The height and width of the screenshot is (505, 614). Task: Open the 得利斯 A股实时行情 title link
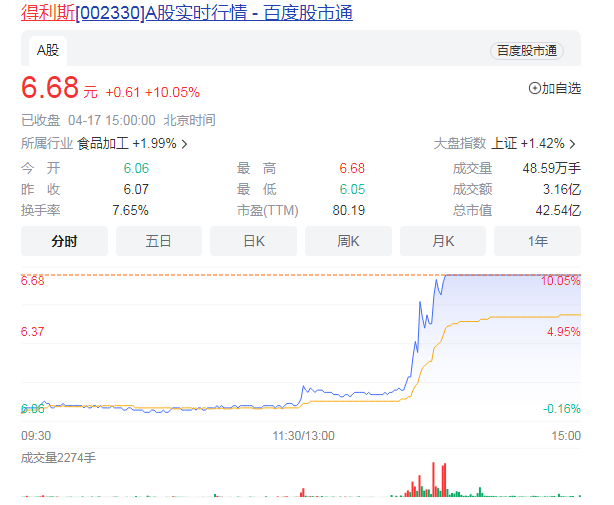186,13
